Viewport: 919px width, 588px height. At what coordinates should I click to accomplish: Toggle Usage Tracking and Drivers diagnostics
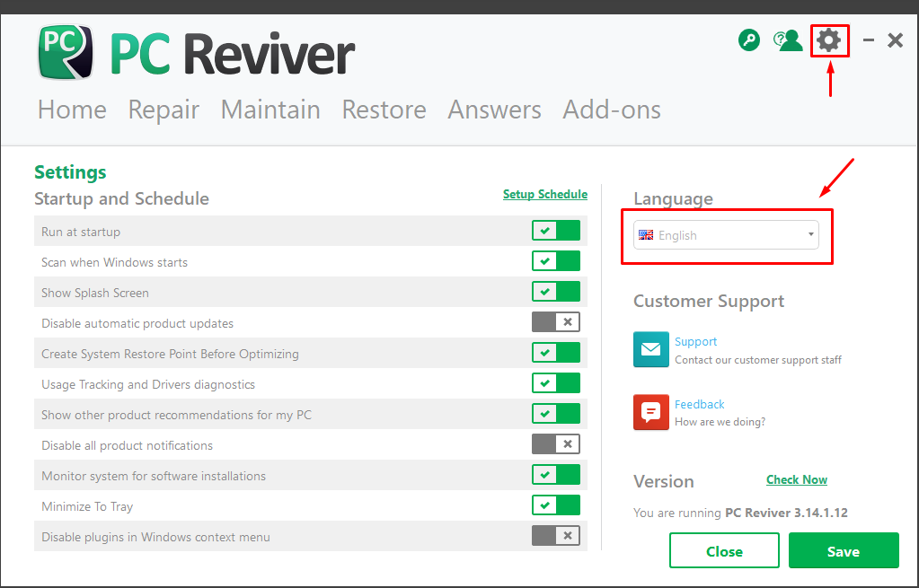pyautogui.click(x=555, y=383)
